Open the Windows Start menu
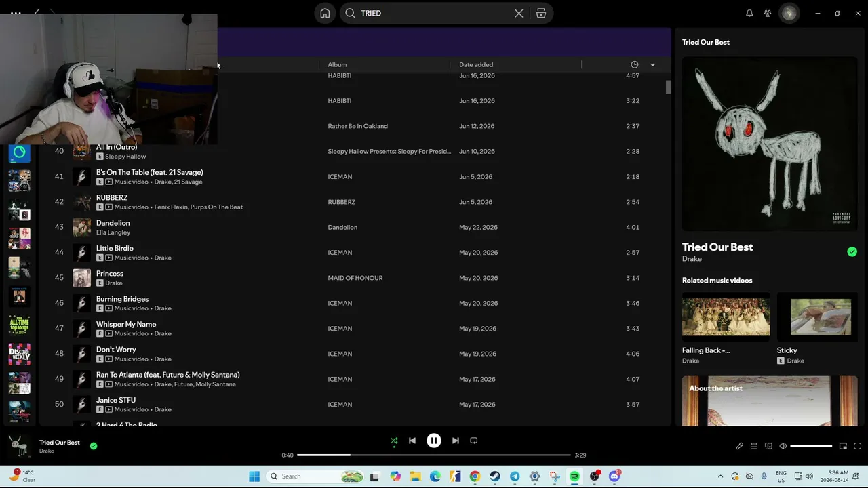Image resolution: width=868 pixels, height=488 pixels. coord(254,476)
